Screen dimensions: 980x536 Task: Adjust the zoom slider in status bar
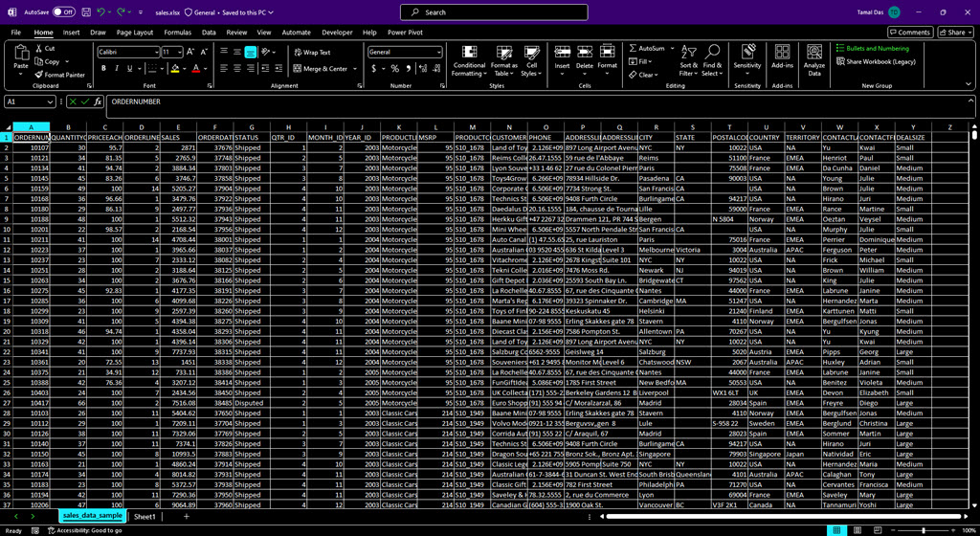pos(924,530)
